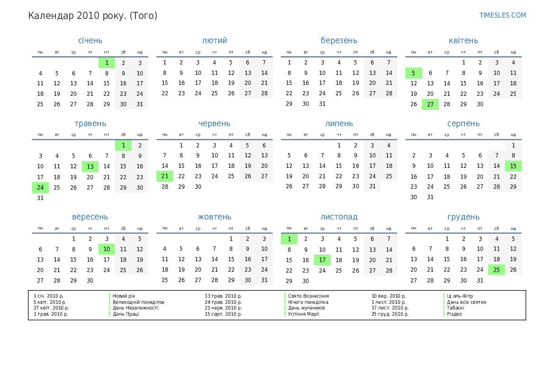
Task: Select the "червень" month heading
Action: click(x=215, y=124)
